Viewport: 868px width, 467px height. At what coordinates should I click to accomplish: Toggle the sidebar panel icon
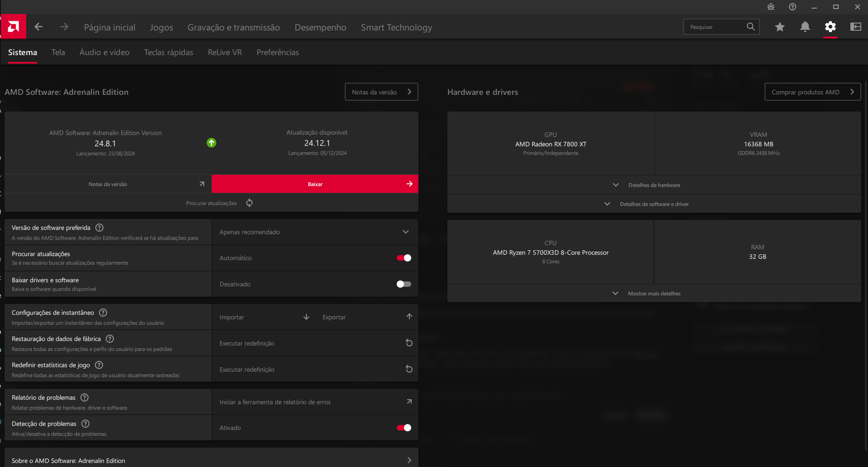point(856,27)
